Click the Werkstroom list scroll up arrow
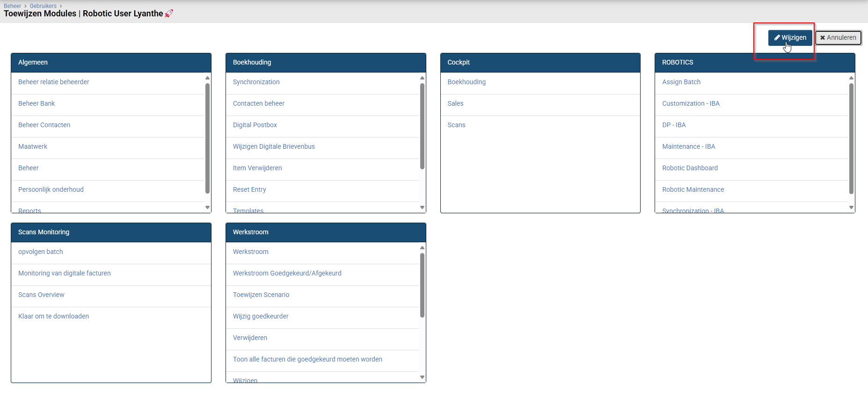This screenshot has height=398, width=868. coord(422,248)
